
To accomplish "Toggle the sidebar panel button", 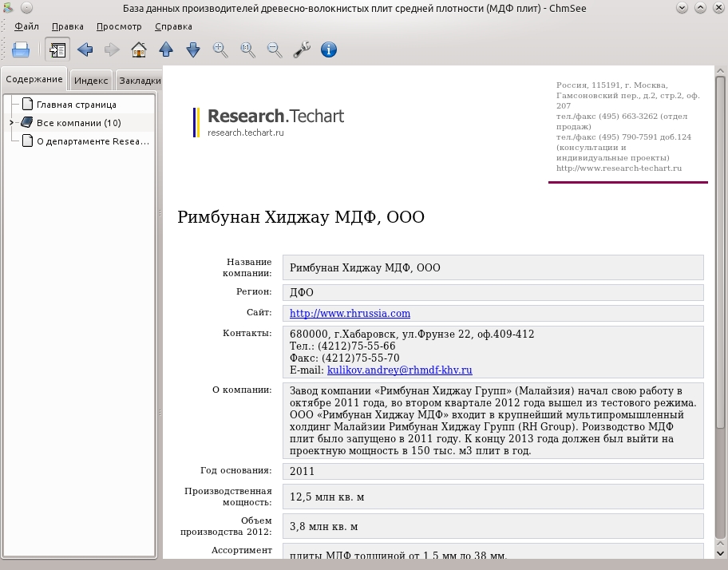I will pyautogui.click(x=57, y=49).
